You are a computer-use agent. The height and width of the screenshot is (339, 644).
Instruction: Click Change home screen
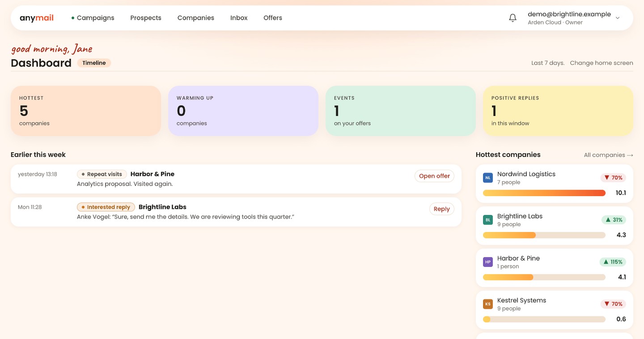[x=602, y=63]
